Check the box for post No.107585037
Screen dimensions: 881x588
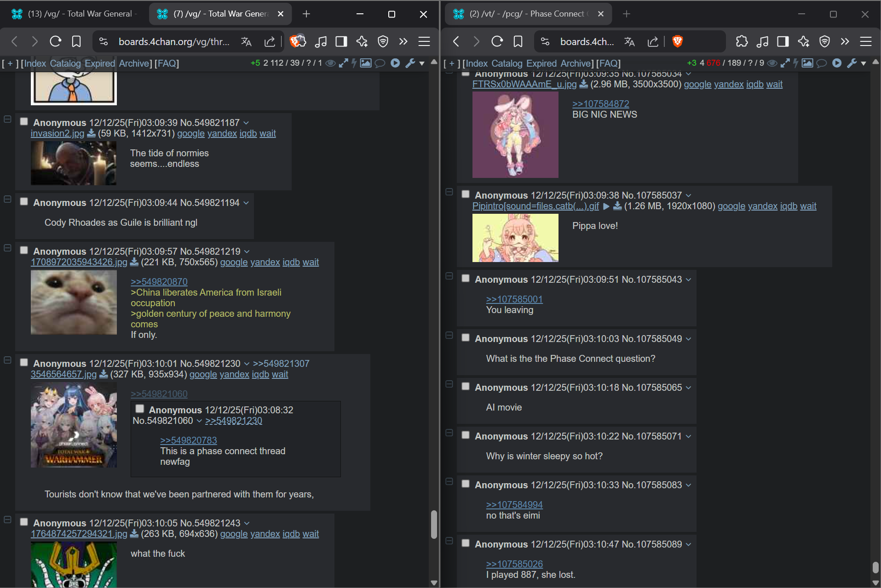point(466,194)
